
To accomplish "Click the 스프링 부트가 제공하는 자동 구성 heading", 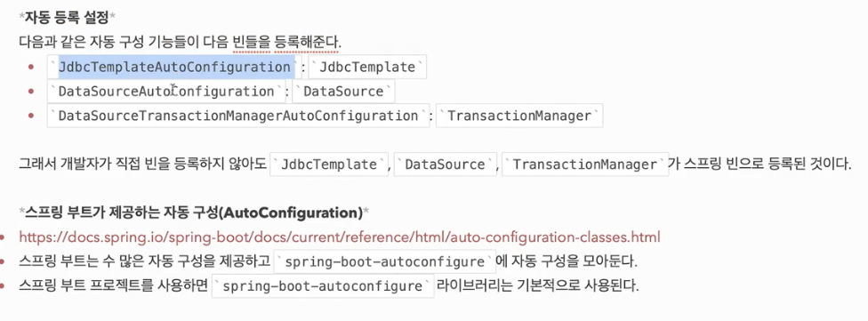I will pyautogui.click(x=194, y=213).
